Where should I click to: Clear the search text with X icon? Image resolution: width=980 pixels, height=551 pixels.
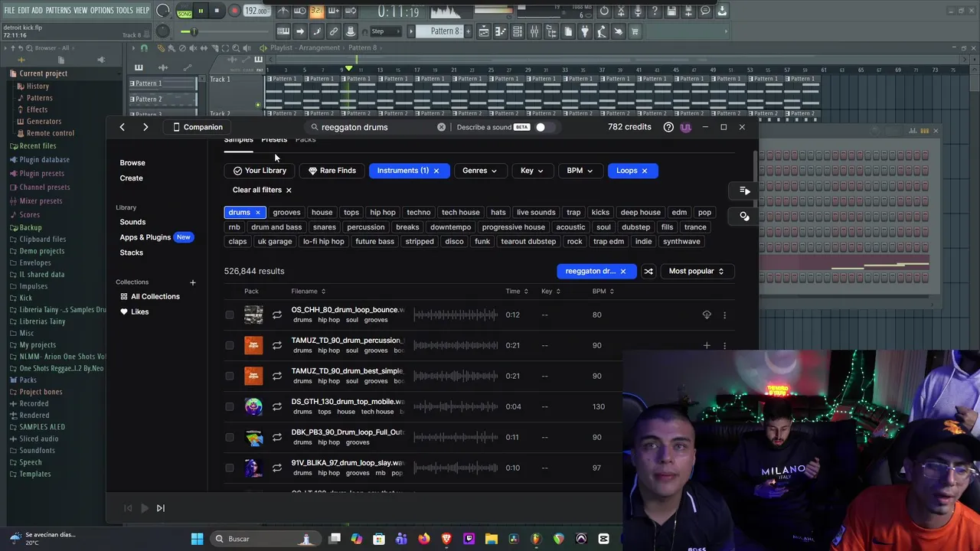point(441,127)
